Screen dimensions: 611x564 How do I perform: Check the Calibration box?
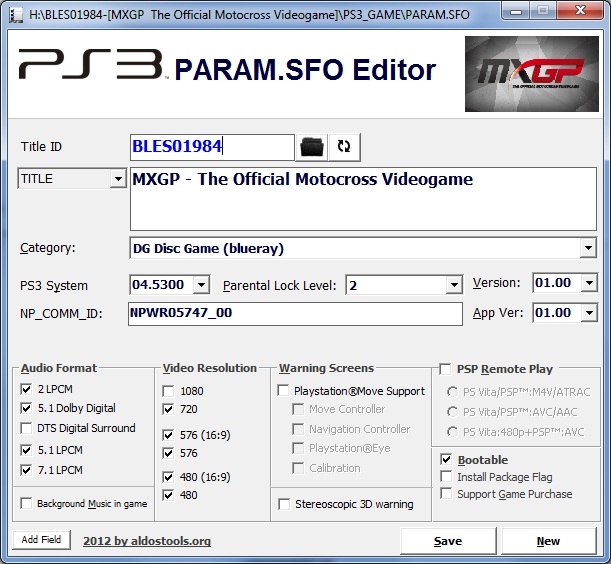point(298,468)
